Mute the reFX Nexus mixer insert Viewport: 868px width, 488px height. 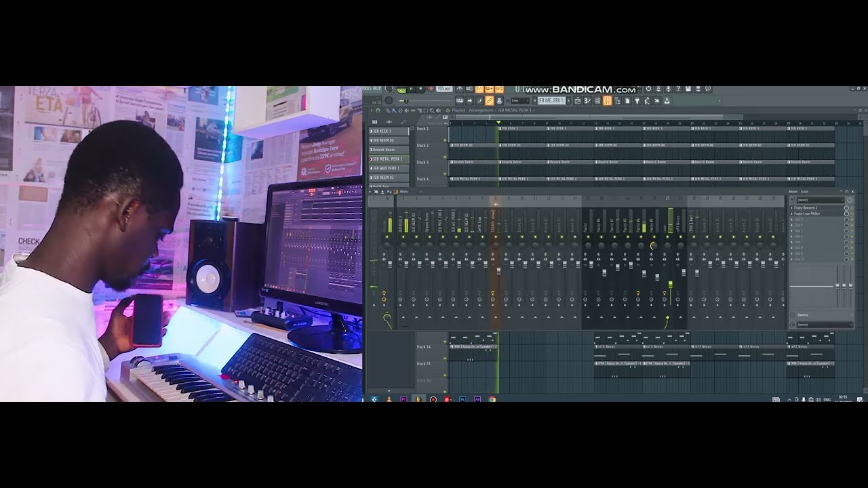click(681, 237)
